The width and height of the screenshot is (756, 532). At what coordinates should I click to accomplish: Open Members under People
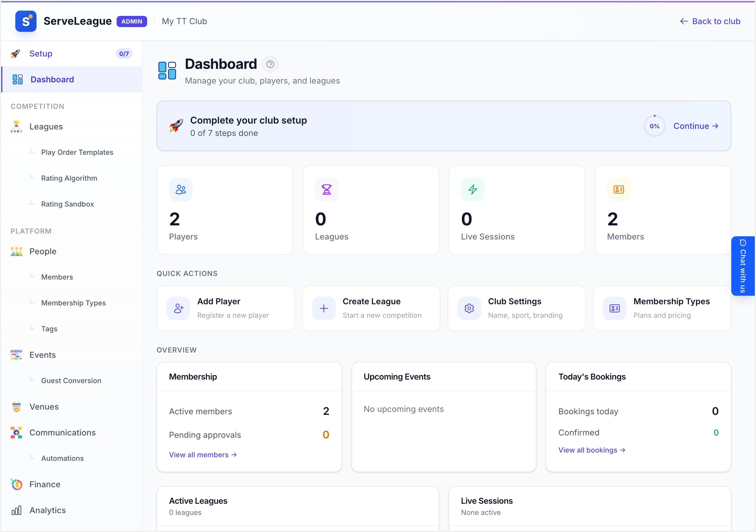click(57, 277)
